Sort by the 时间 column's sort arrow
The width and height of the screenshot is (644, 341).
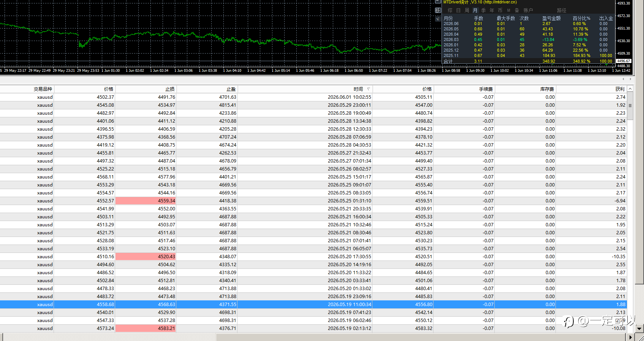click(x=369, y=89)
